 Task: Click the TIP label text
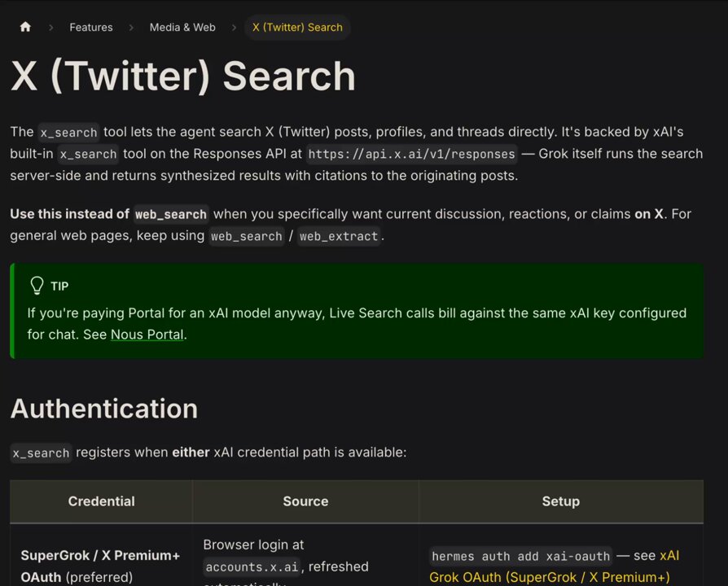point(59,286)
